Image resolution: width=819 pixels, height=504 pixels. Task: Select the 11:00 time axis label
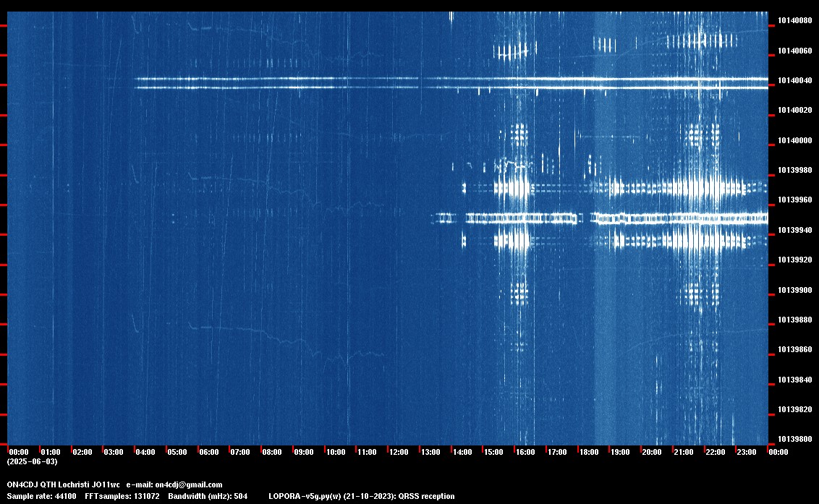[367, 452]
